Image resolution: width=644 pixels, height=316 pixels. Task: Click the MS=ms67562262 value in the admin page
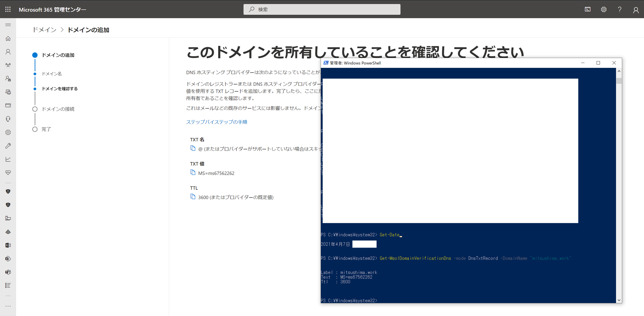(216, 173)
